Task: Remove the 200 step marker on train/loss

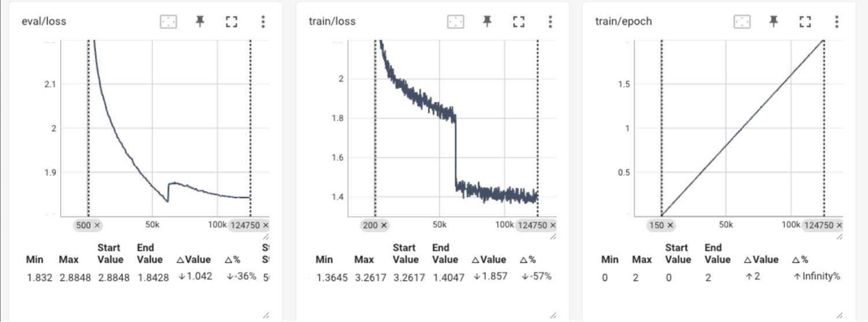Action: tap(384, 225)
